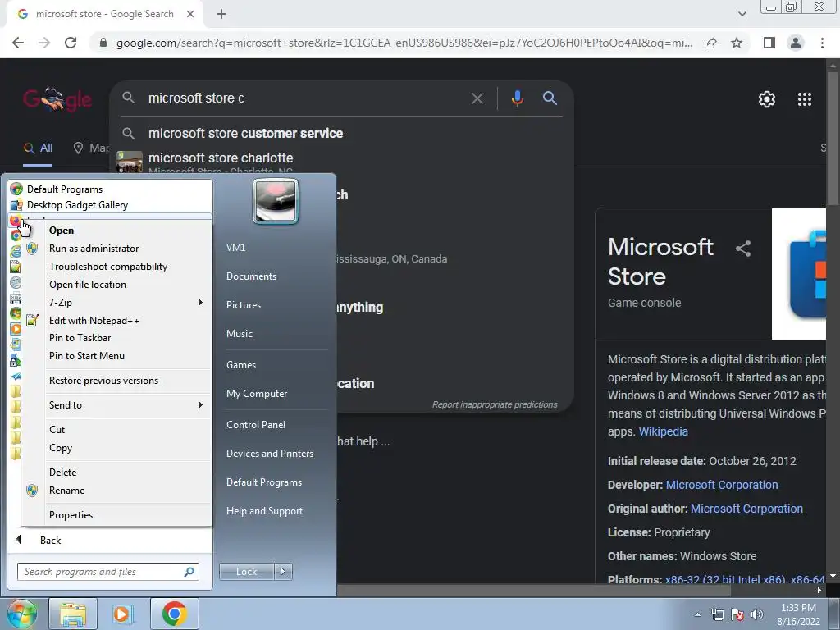Open File Explorer from taskbar
840x630 pixels.
73,614
